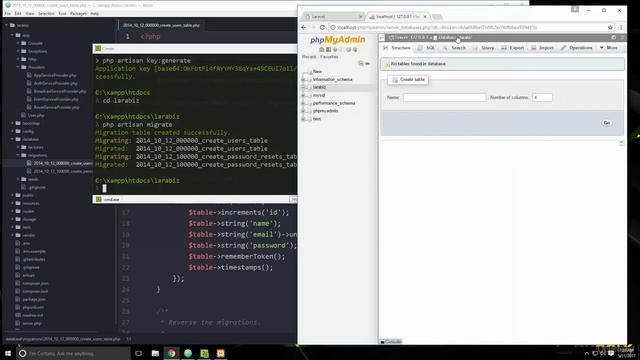Close the localhost phpMyAdmin browser tab
The height and width of the screenshot is (360, 640).
[x=425, y=17]
